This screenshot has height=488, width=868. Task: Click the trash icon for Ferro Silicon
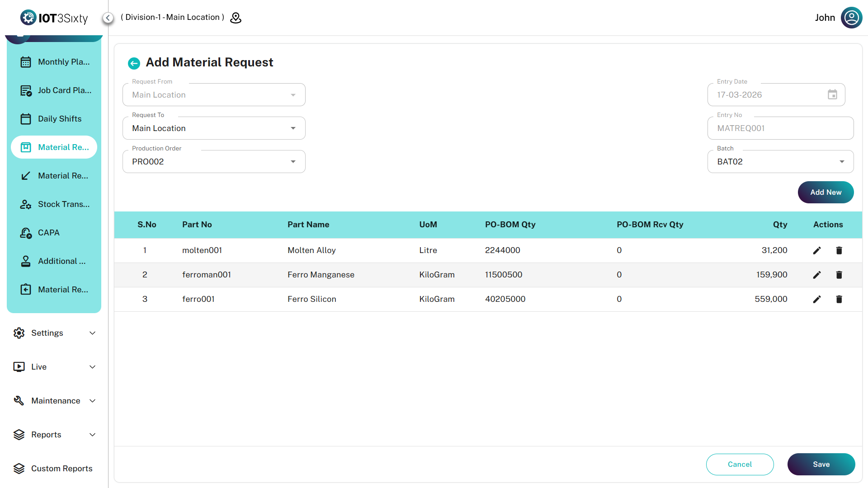point(839,299)
